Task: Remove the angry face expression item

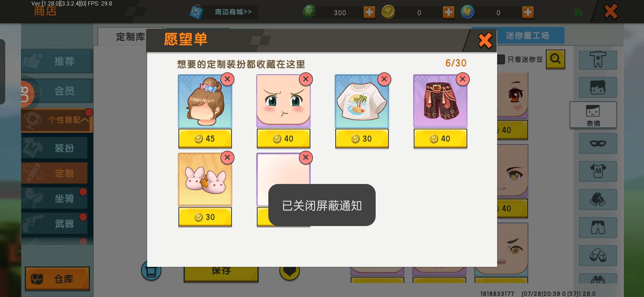Action: [x=306, y=79]
